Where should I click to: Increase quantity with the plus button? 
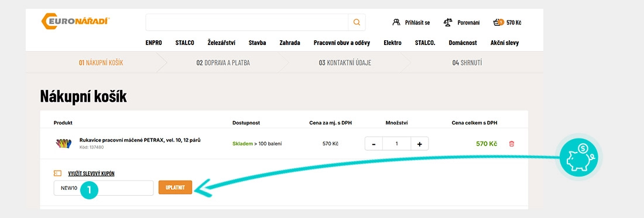click(x=419, y=144)
